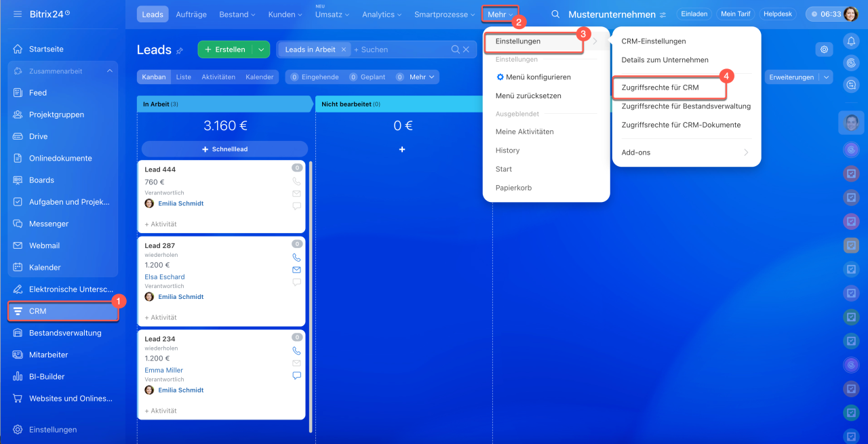The width and height of the screenshot is (868, 444).
Task: Collapse the Zusammenarbeit section
Action: click(x=110, y=70)
